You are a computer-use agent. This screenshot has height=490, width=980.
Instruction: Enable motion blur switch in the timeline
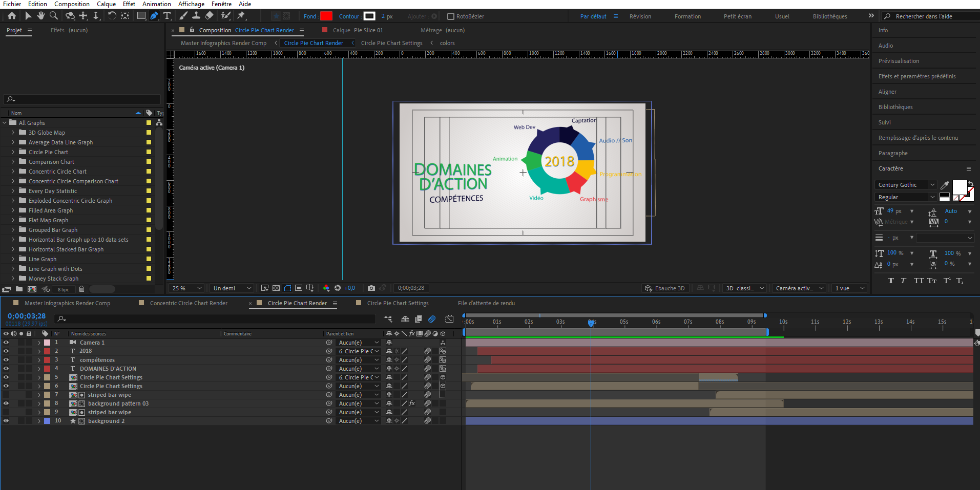(432, 319)
